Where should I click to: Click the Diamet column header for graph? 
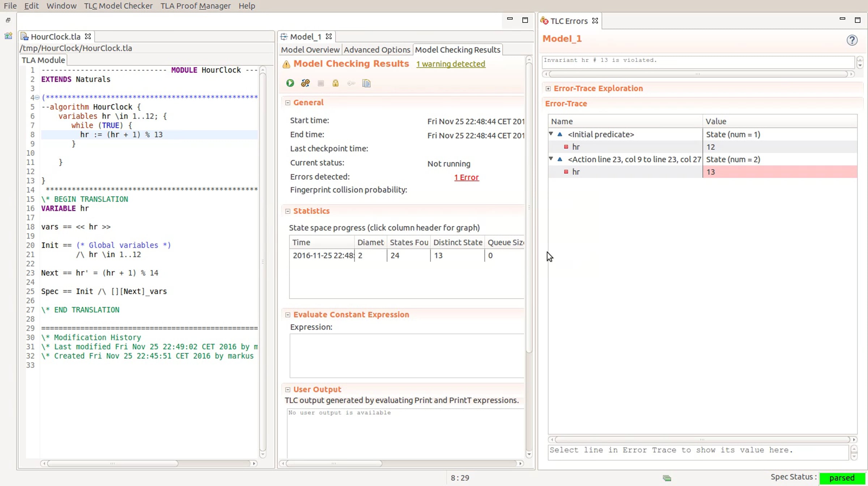[x=370, y=243]
